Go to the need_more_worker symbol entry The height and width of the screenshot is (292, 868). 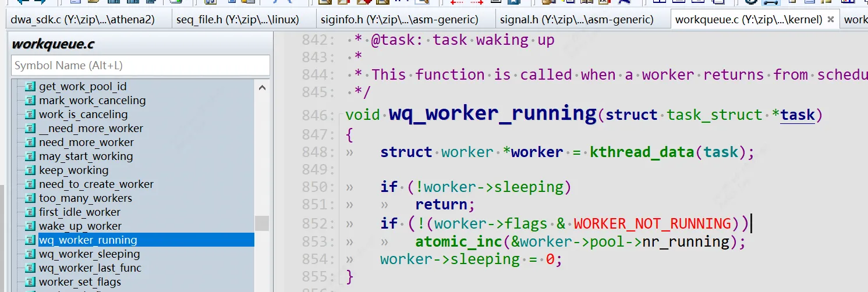coord(86,143)
